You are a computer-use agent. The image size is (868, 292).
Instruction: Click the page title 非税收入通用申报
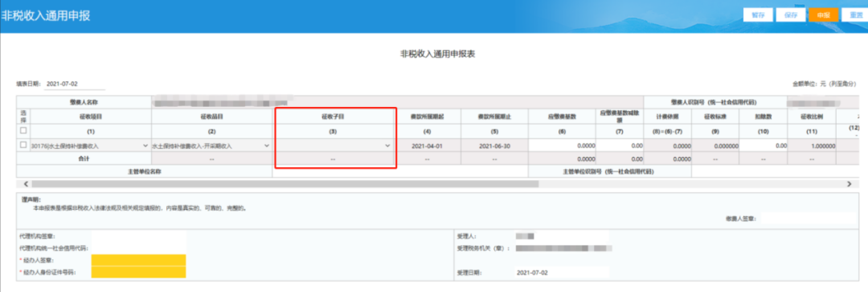45,15
